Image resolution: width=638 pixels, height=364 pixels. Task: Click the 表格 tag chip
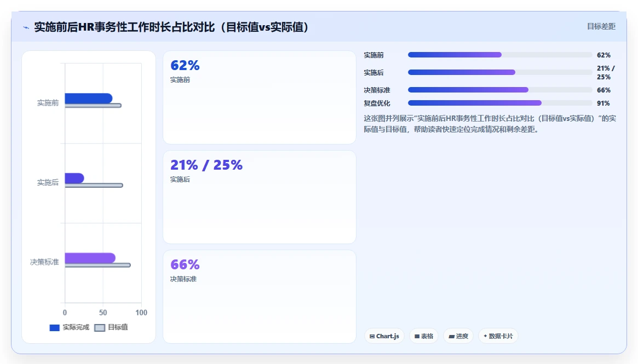pyautogui.click(x=423, y=336)
